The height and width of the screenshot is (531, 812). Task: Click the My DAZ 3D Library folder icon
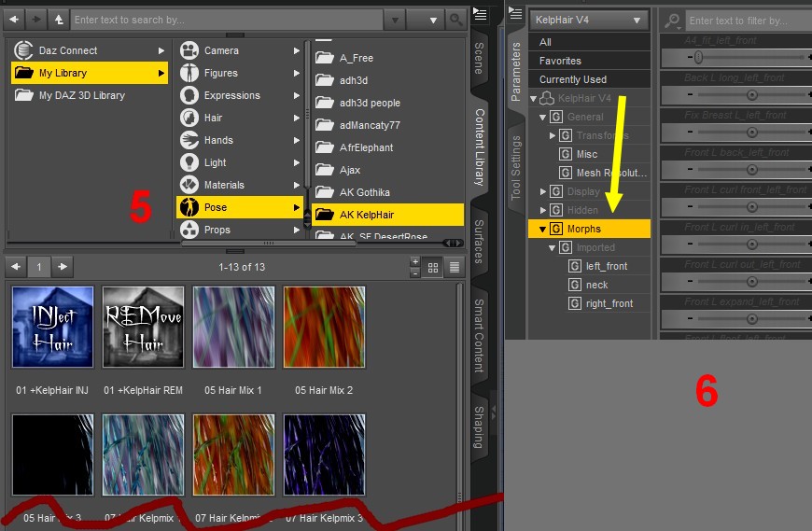tap(24, 95)
